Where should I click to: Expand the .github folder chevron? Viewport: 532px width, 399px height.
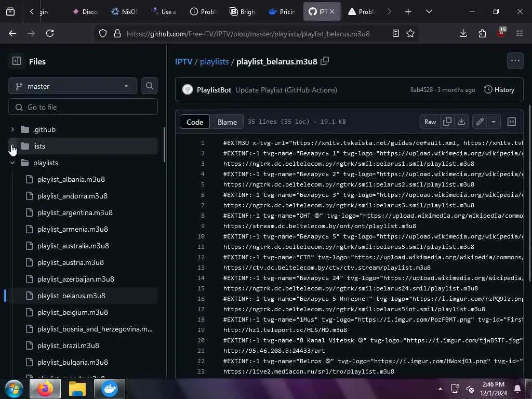[x=12, y=129]
